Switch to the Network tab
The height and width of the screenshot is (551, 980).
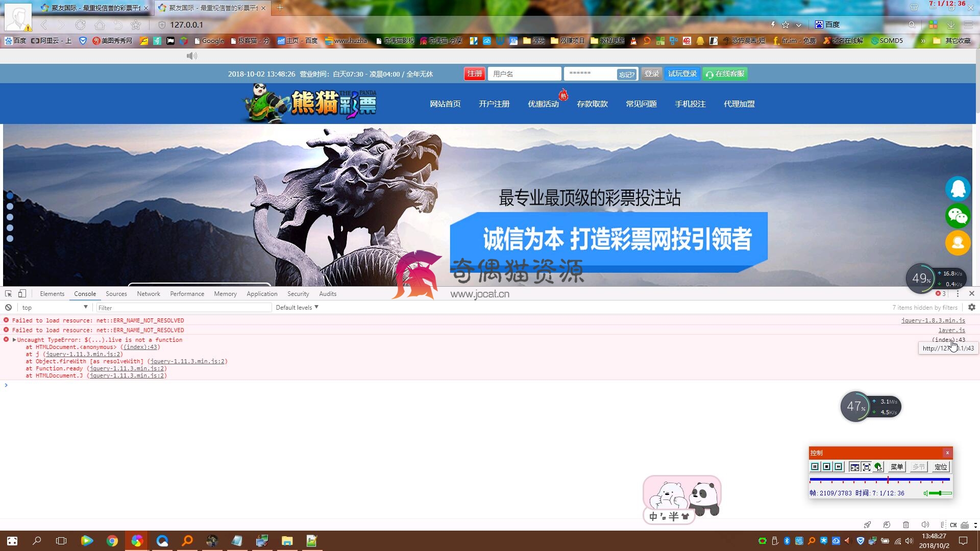click(149, 294)
